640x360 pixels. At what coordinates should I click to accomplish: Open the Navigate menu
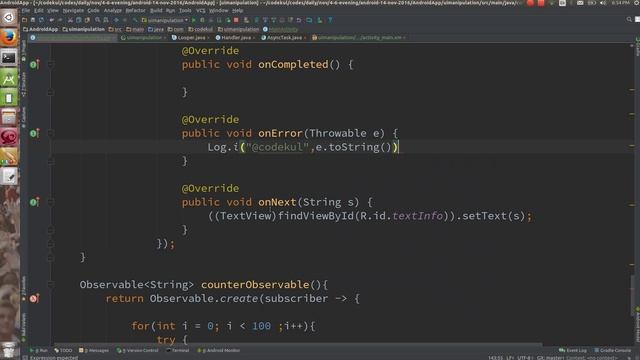[x=73, y=10]
